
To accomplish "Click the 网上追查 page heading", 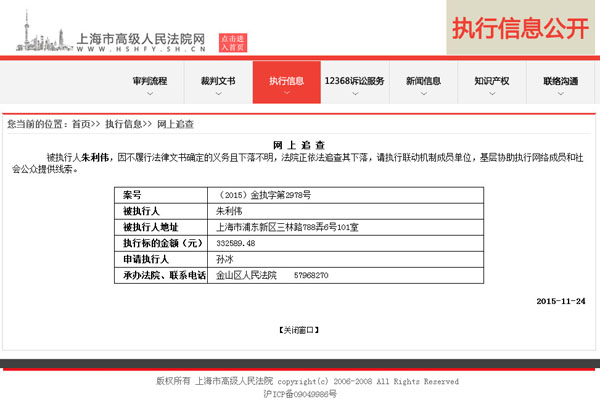I will [299, 145].
